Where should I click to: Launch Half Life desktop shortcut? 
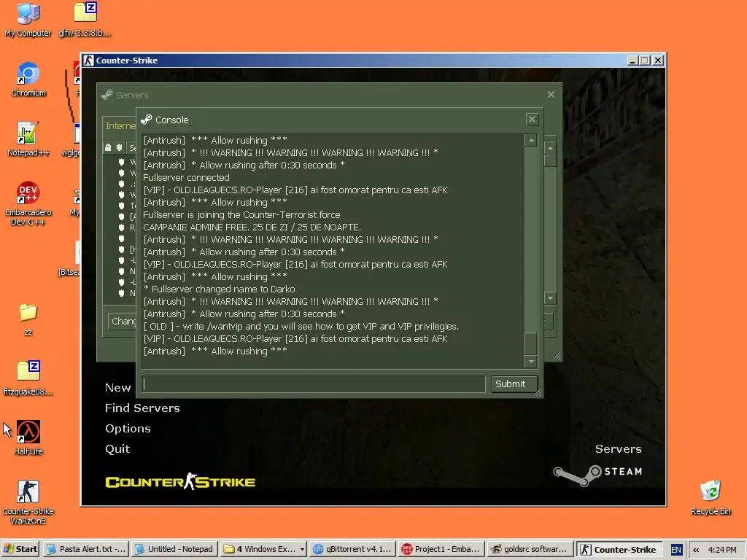28,437
